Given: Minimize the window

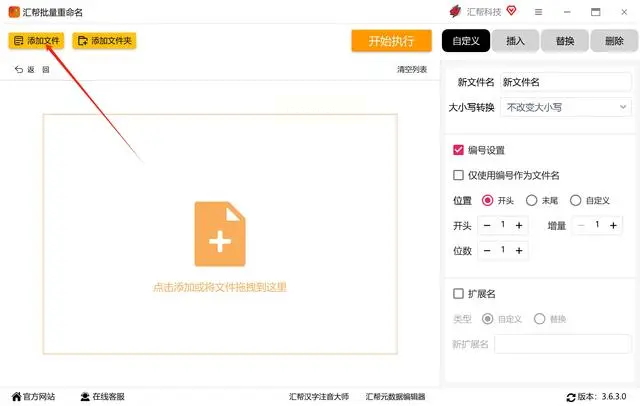Looking at the screenshot, I should 567,12.
